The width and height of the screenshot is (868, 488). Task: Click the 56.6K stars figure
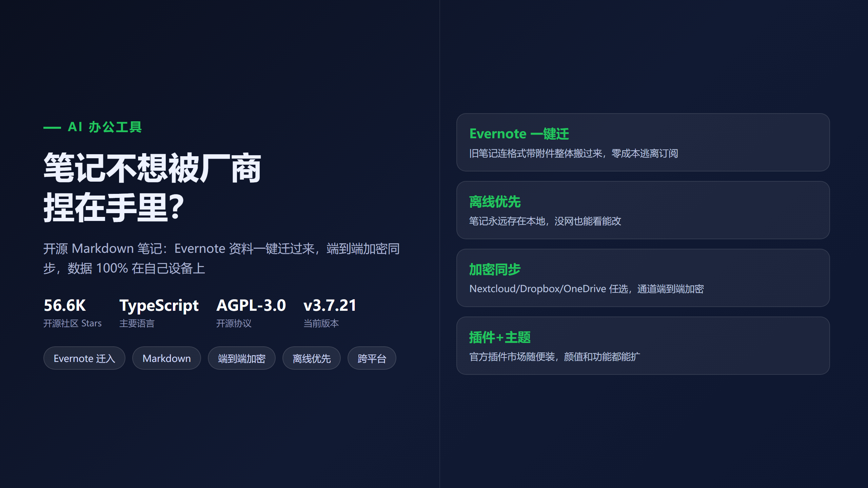click(x=65, y=305)
